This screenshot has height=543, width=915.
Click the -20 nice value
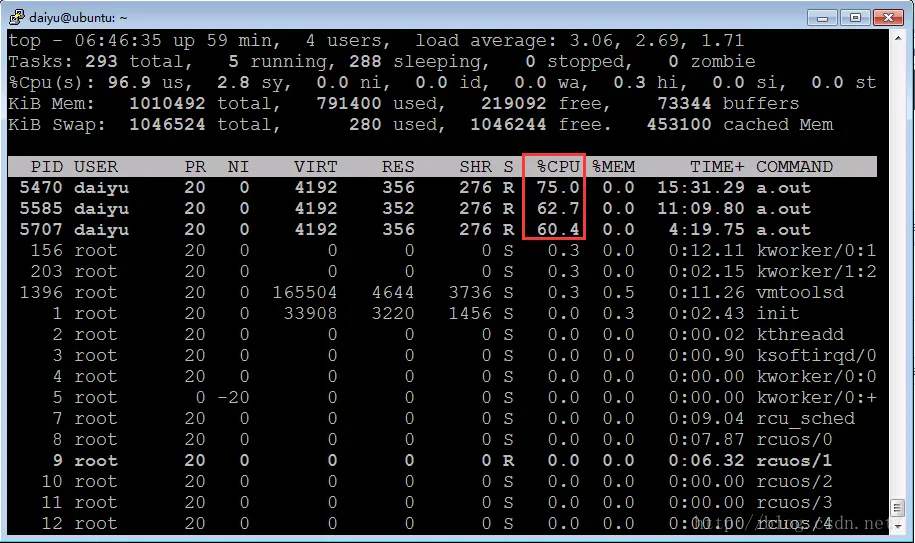tap(233, 398)
